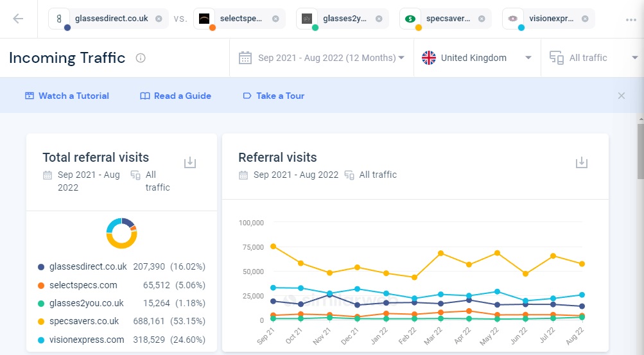Download the Referral visits chart data
This screenshot has height=355, width=644.
(x=582, y=162)
